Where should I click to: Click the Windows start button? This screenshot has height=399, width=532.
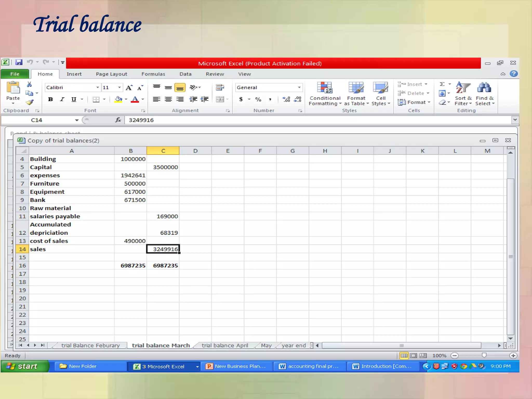(x=24, y=366)
